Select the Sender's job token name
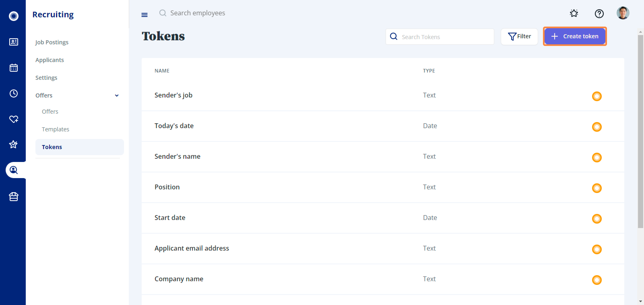The width and height of the screenshot is (644, 305). pos(173,95)
